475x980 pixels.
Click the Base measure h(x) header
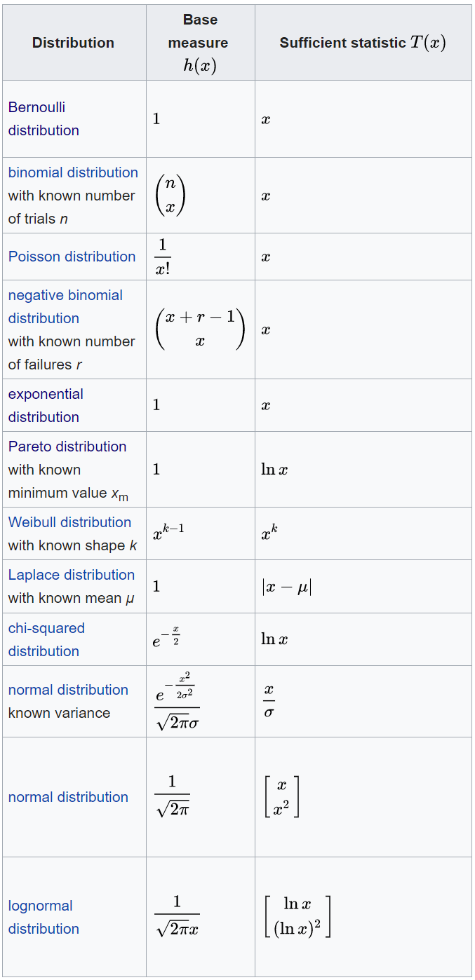[x=201, y=43]
